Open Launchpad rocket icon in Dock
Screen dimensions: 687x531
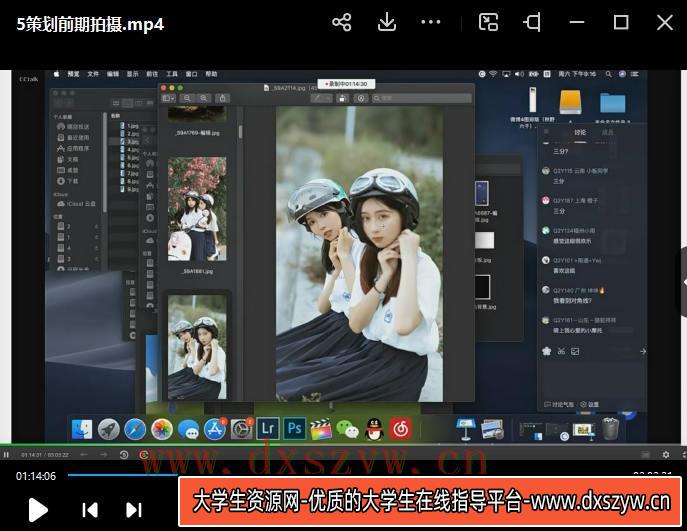pos(109,429)
